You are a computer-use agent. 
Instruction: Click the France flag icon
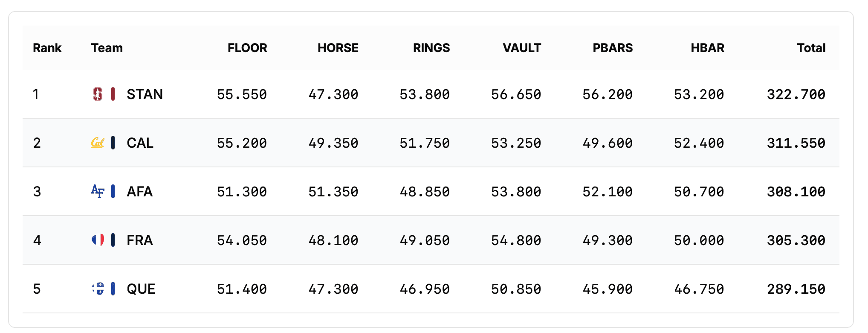tap(98, 240)
